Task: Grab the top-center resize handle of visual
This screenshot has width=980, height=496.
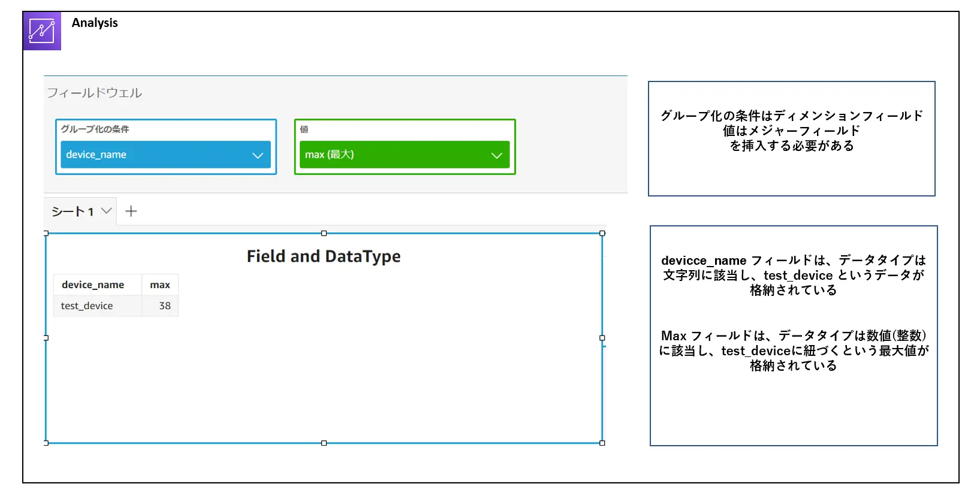Action: pos(324,233)
